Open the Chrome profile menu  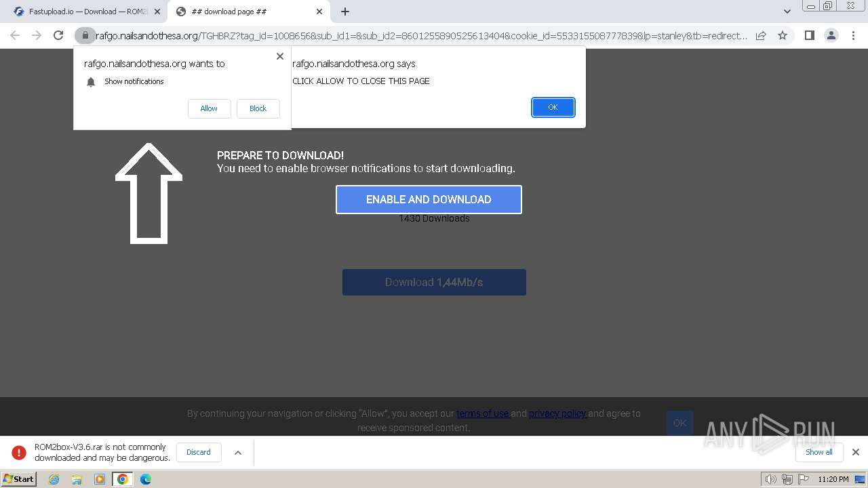(831, 35)
